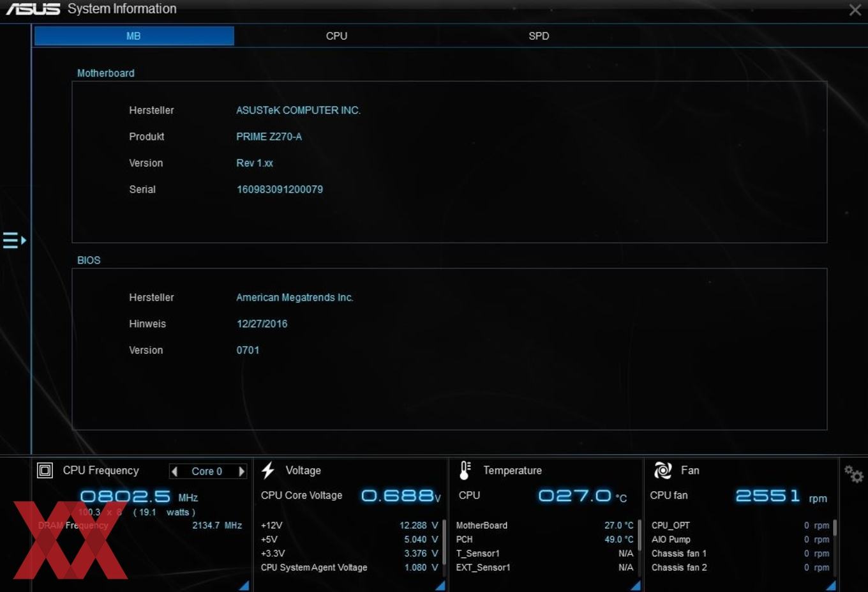Click the CPU_OPT fan row
The width and height of the screenshot is (868, 592).
740,526
